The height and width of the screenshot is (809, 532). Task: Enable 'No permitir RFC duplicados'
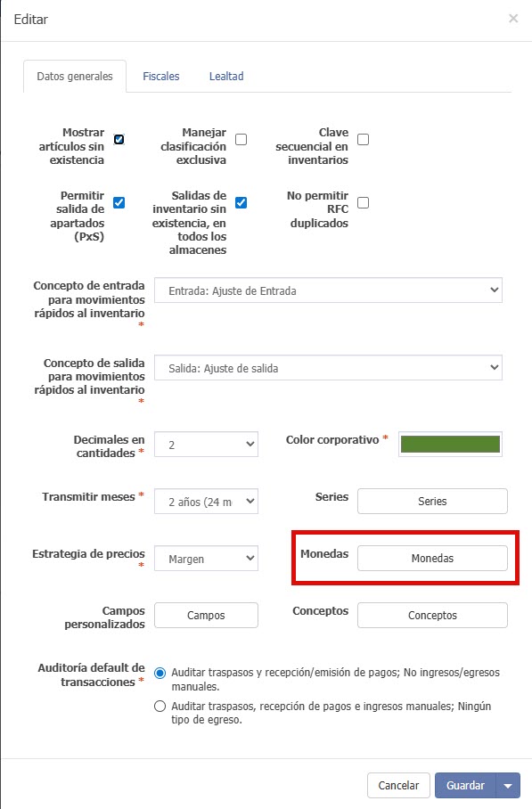point(363,202)
